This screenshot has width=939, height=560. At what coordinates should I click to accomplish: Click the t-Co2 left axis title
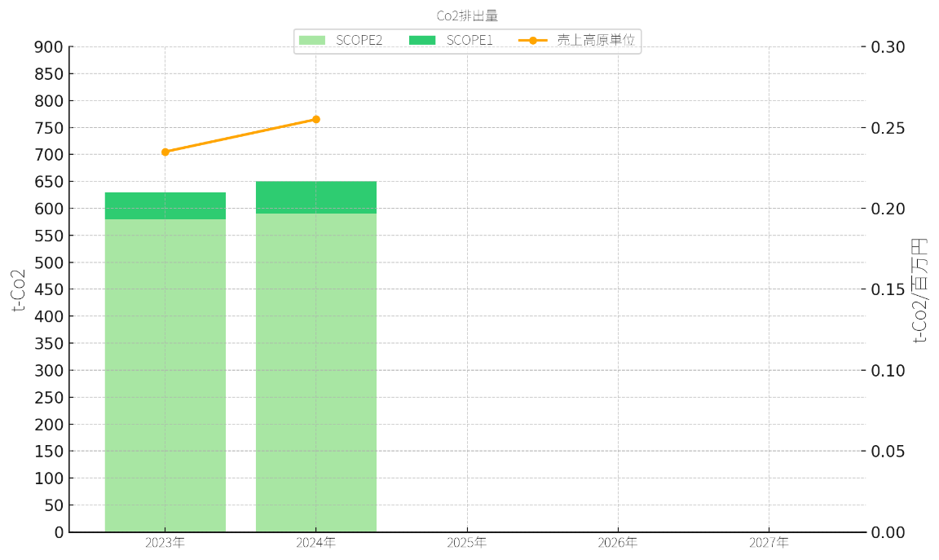click(x=19, y=290)
